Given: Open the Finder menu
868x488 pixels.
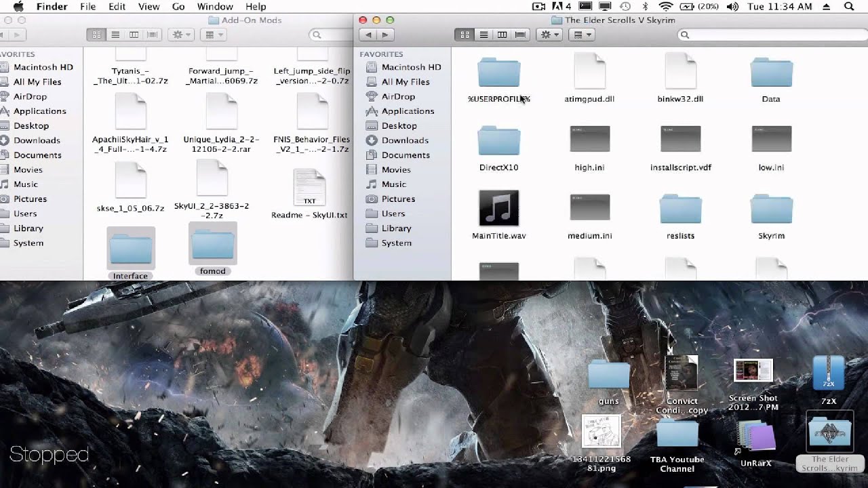Looking at the screenshot, I should pos(52,7).
